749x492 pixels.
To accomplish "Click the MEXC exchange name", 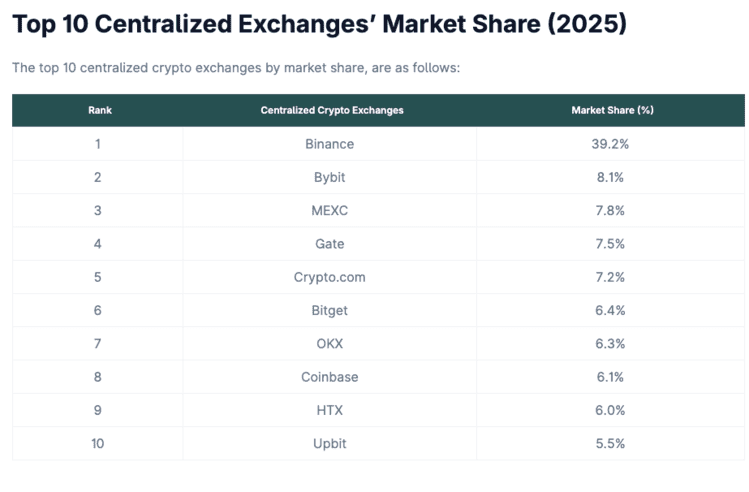I will click(330, 211).
